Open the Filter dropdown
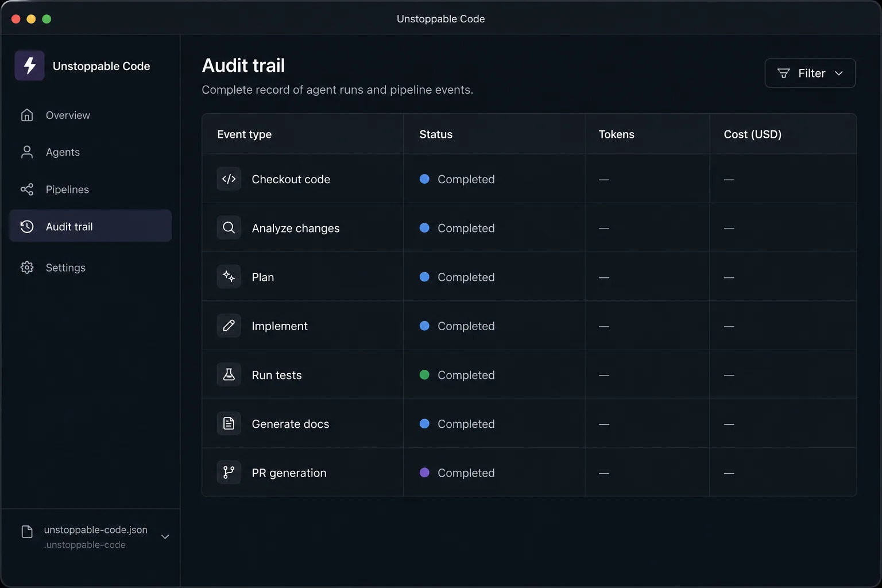 point(810,73)
